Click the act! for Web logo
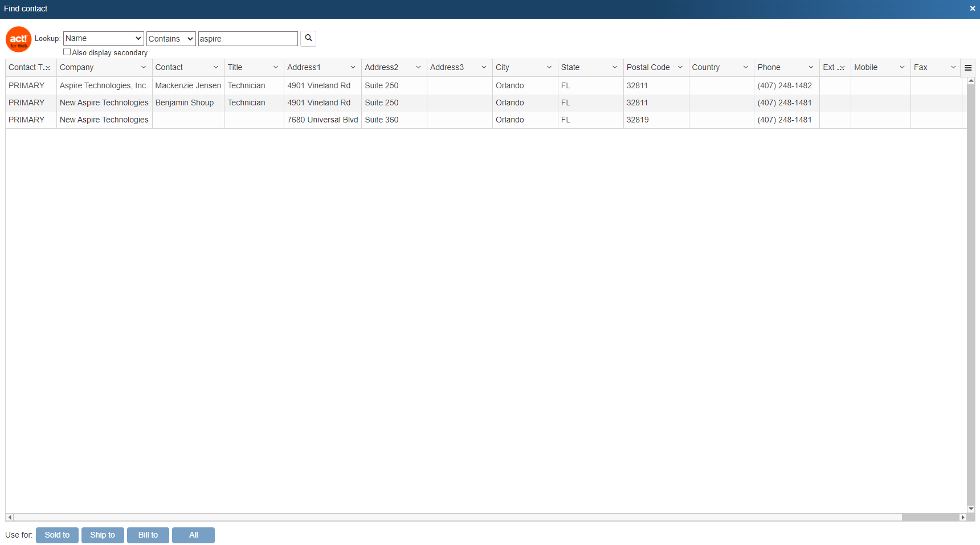 [18, 39]
